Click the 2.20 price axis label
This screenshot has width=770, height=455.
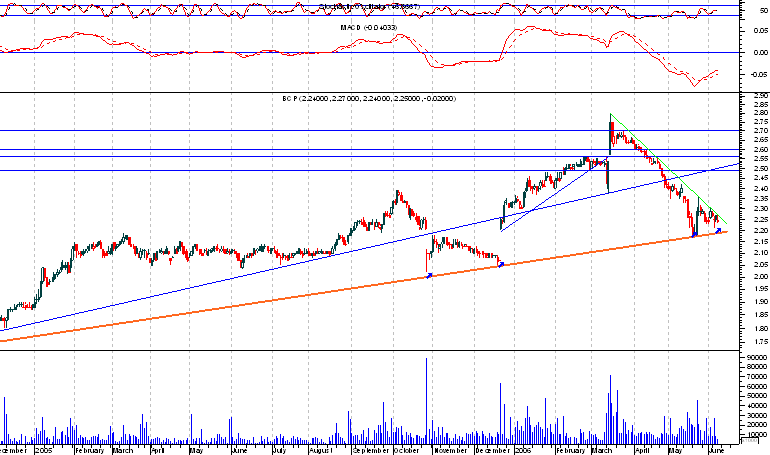(761, 230)
